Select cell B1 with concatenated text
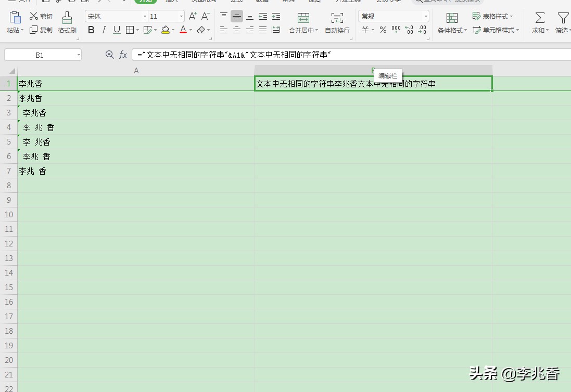This screenshot has width=571, height=392. pyautogui.click(x=373, y=84)
